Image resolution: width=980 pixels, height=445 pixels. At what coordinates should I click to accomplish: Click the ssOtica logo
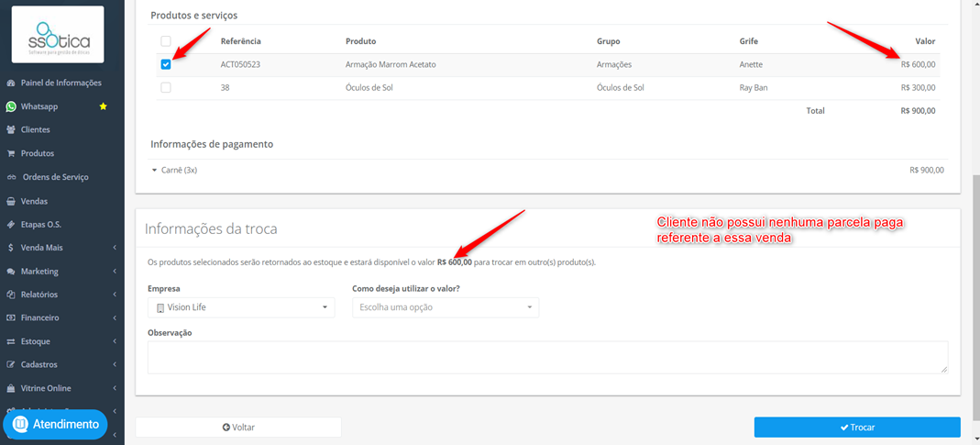(x=58, y=35)
